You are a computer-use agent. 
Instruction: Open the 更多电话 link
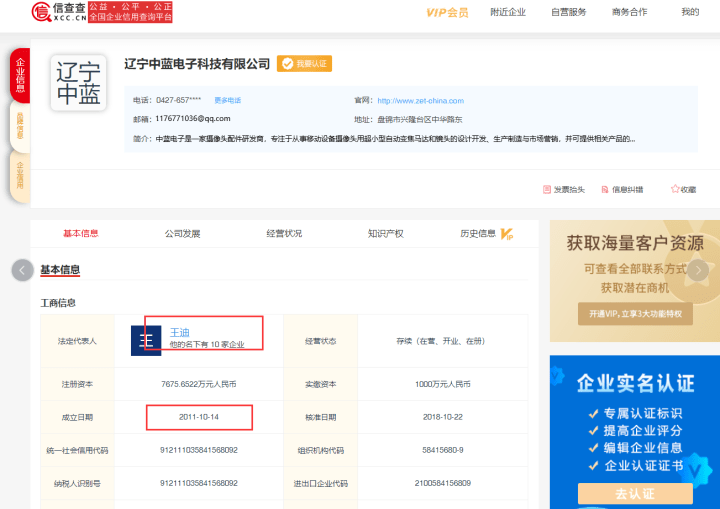click(x=227, y=100)
